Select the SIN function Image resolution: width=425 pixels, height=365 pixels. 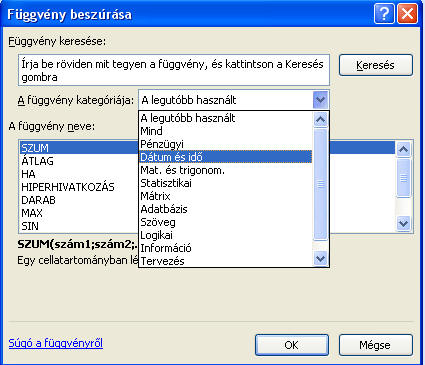coord(79,226)
